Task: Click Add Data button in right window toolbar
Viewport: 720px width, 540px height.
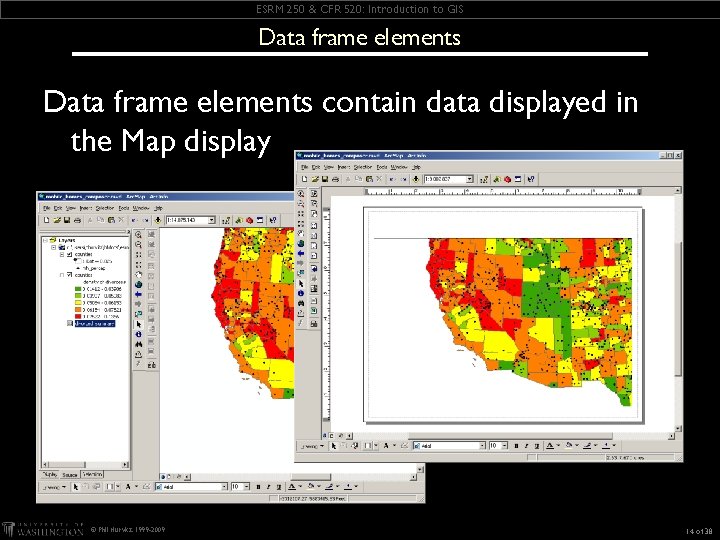Action: (416, 179)
